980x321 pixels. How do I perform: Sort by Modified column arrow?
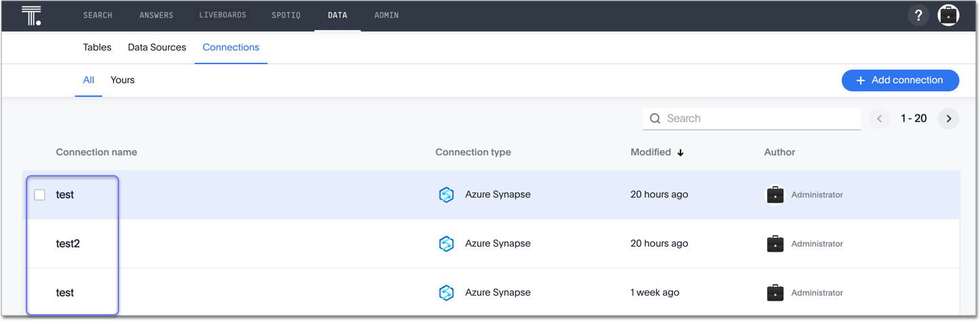pos(681,153)
